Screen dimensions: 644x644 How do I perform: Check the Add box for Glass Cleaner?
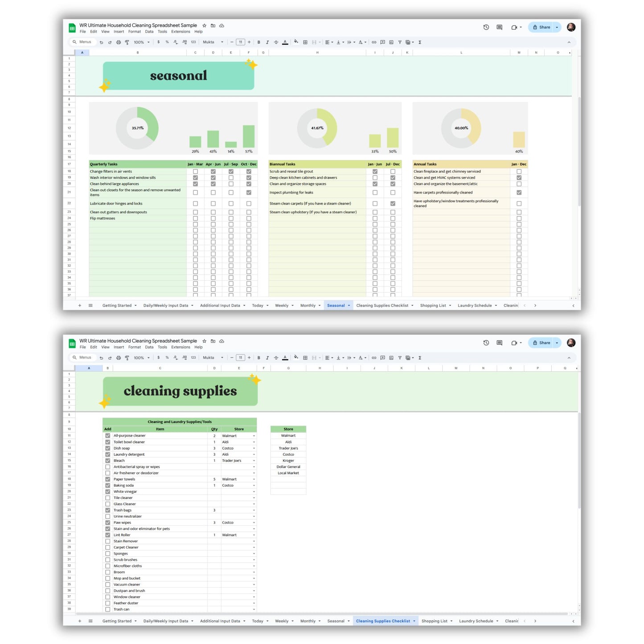[108, 504]
